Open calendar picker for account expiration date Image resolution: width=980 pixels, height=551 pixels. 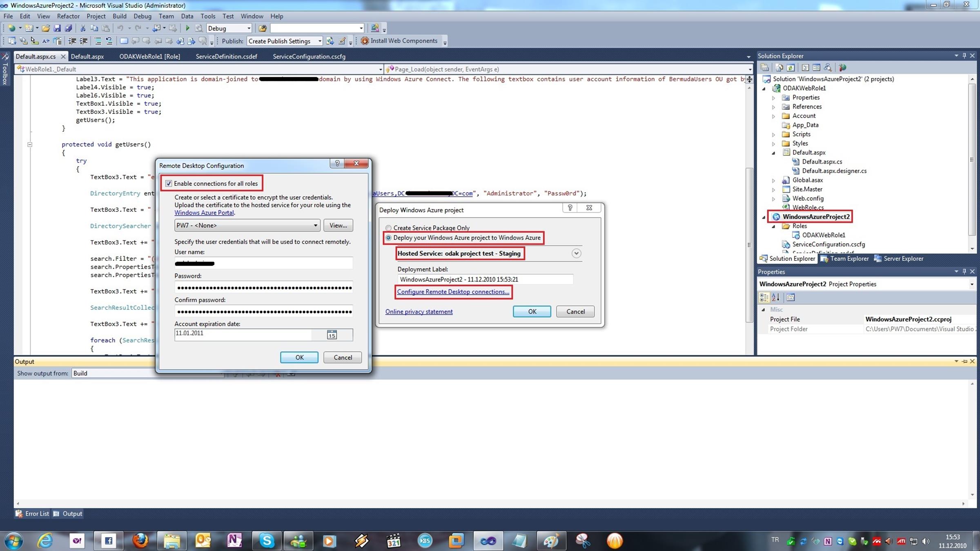pyautogui.click(x=332, y=335)
